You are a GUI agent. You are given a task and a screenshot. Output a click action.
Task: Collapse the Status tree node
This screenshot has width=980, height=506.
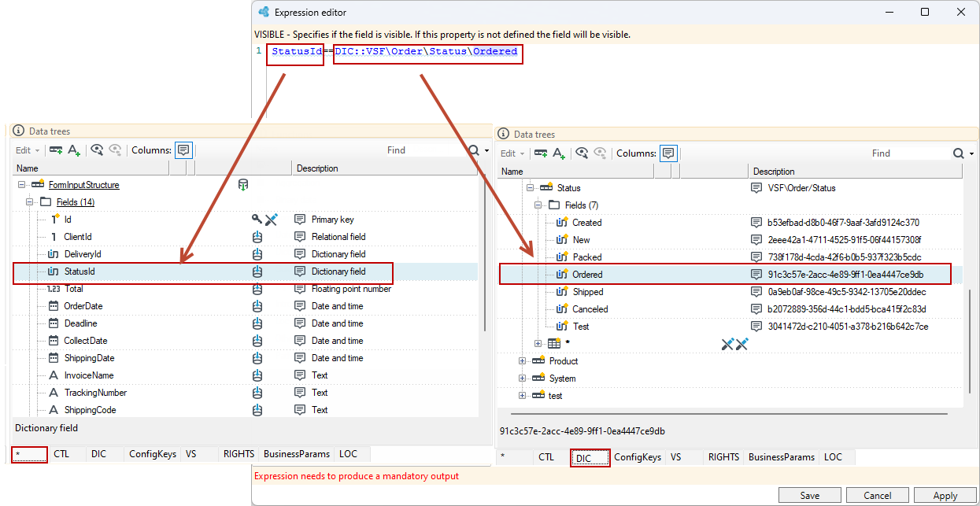[x=530, y=188]
